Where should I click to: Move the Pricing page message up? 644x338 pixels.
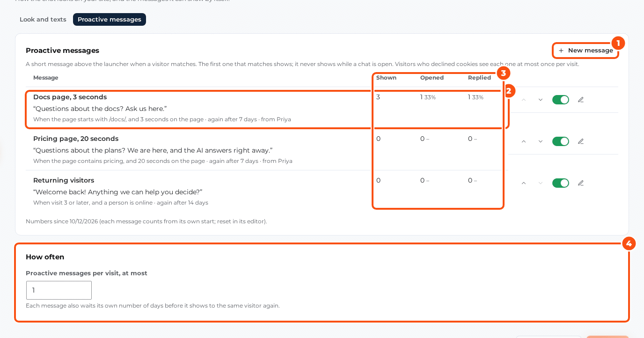click(x=524, y=141)
